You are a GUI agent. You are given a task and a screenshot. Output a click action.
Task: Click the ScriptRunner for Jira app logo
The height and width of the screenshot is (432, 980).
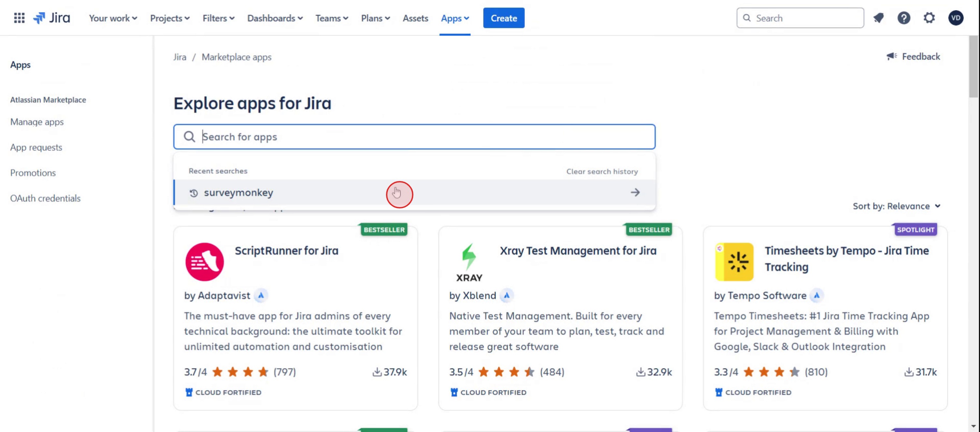[x=205, y=262]
